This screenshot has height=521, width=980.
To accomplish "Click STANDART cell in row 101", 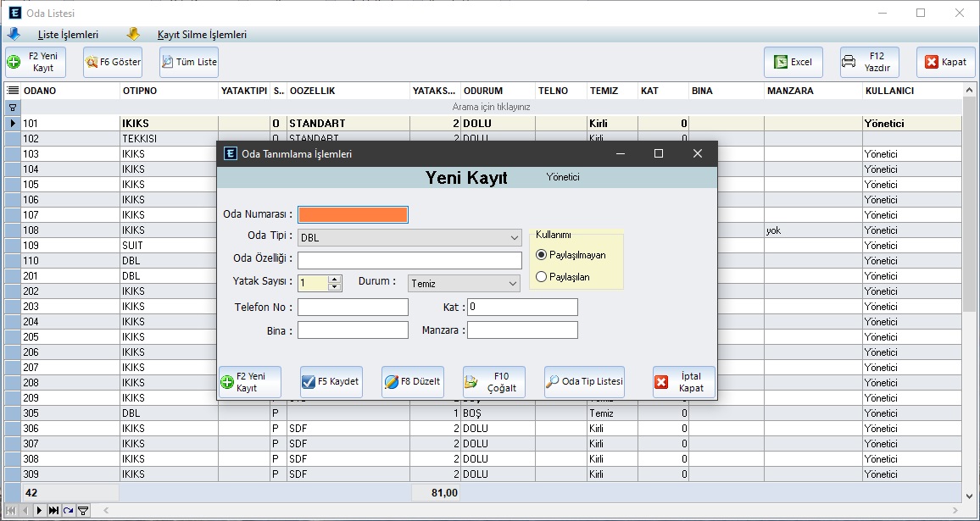I will 348,123.
